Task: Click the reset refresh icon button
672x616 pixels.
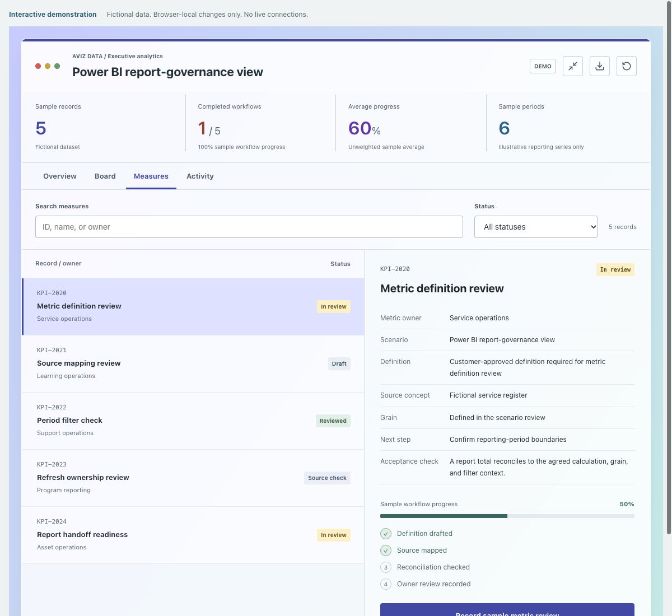Action: pyautogui.click(x=627, y=66)
